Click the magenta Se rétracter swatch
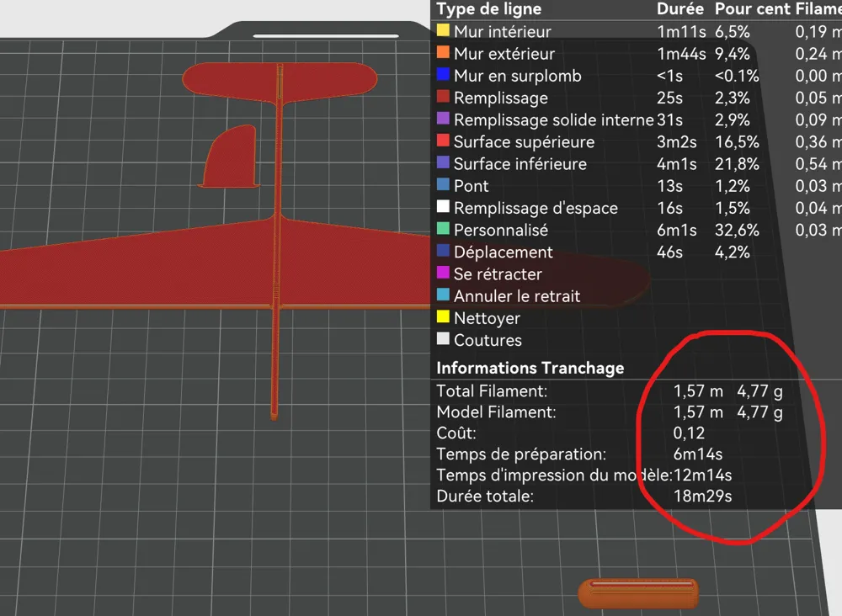 (443, 273)
